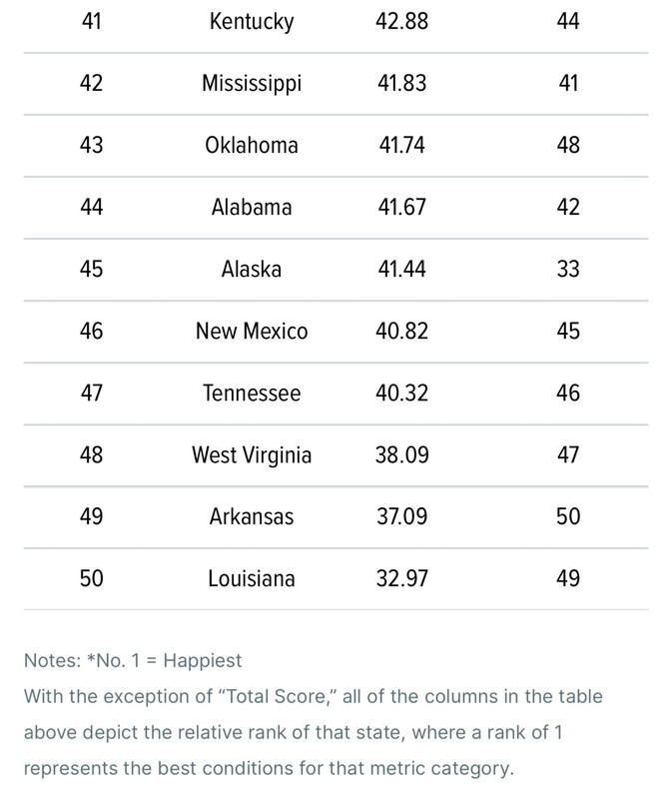Click the 'Notes: *No. 1 = Happiest' text
This screenshot has height=799, width=672.
click(x=133, y=660)
